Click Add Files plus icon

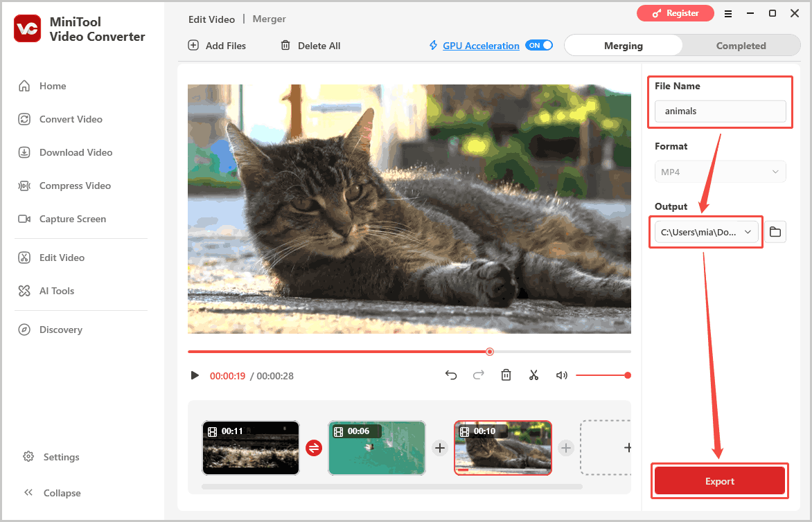(x=193, y=45)
